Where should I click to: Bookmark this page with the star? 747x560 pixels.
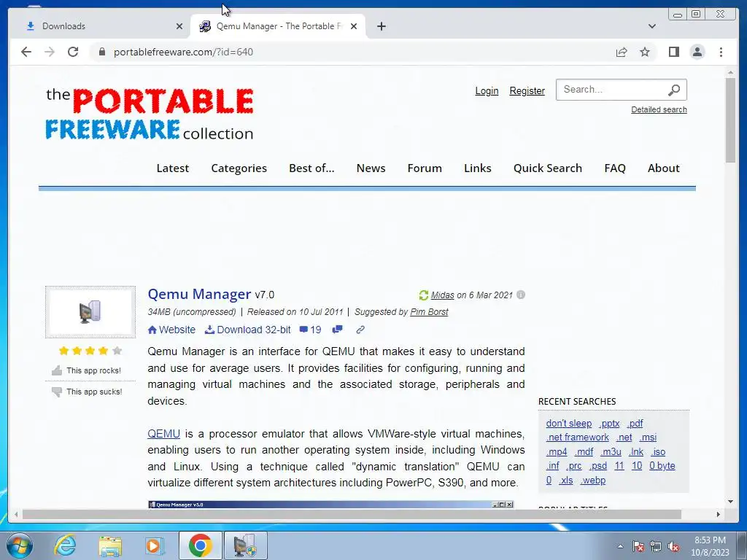(x=645, y=52)
